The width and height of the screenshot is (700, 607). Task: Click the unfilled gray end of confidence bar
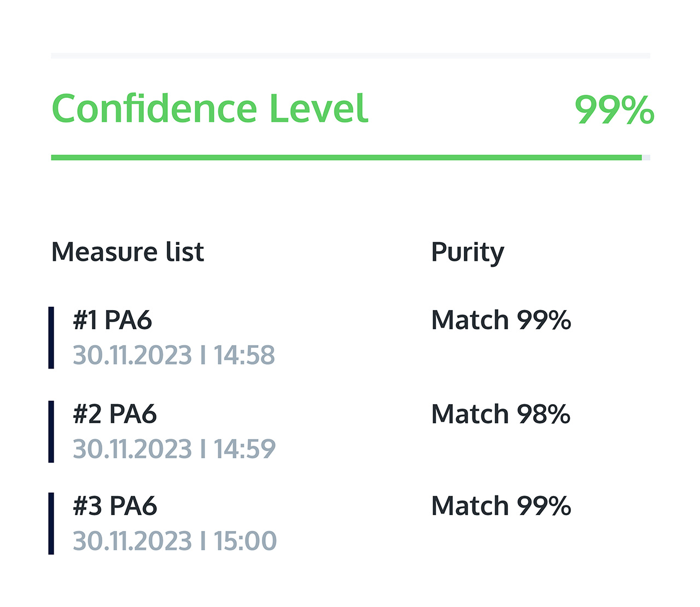tap(646, 157)
